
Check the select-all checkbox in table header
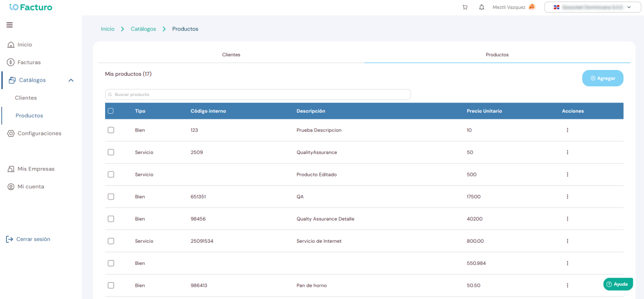click(x=110, y=111)
